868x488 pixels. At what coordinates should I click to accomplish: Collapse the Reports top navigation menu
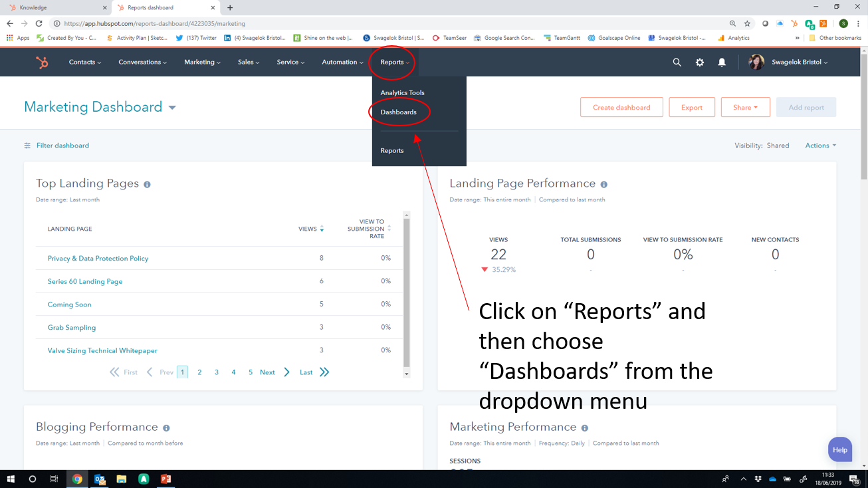point(395,62)
